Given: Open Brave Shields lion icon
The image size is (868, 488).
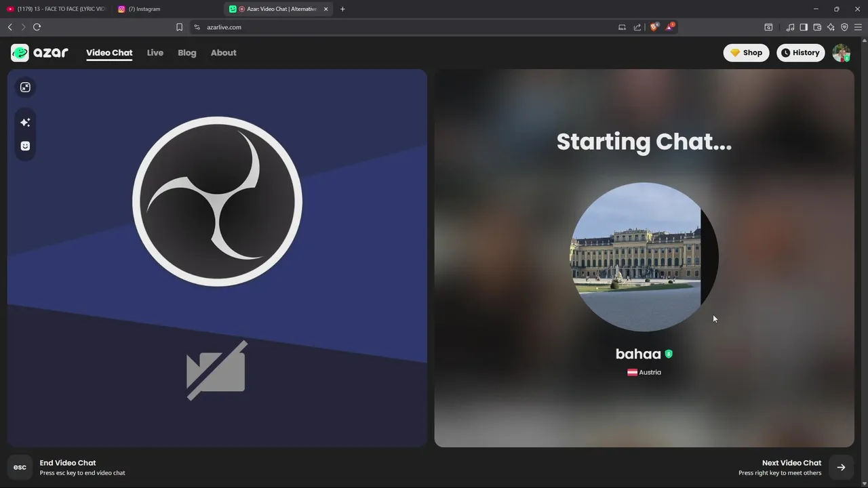Looking at the screenshot, I should [654, 27].
